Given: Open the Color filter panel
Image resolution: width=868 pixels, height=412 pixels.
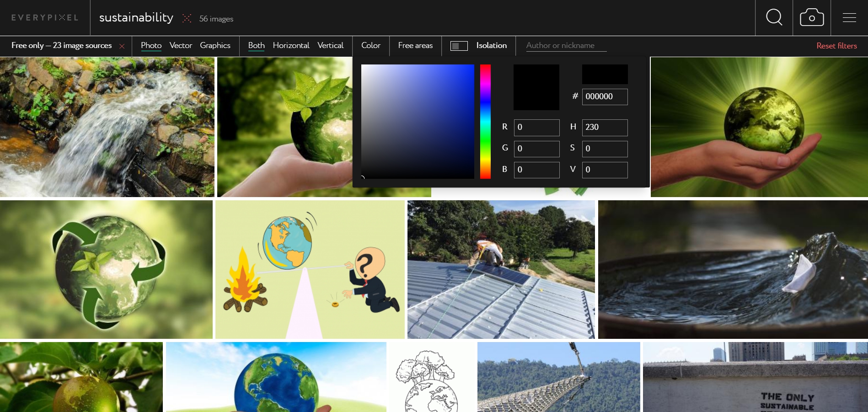Looking at the screenshot, I should click(x=370, y=46).
